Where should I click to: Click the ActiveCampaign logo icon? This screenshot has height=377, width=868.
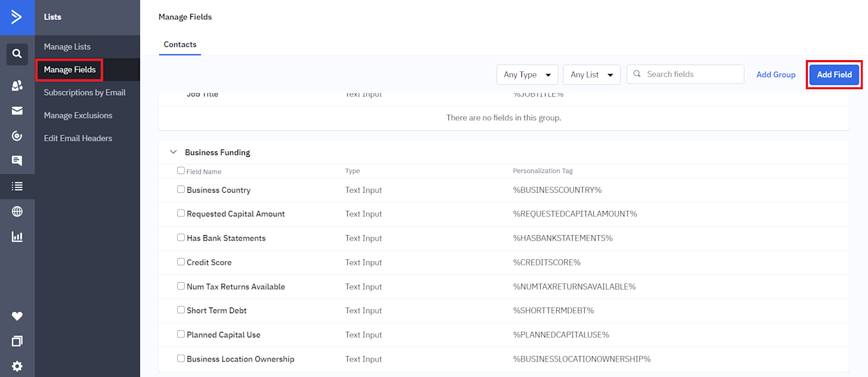pyautogui.click(x=17, y=17)
